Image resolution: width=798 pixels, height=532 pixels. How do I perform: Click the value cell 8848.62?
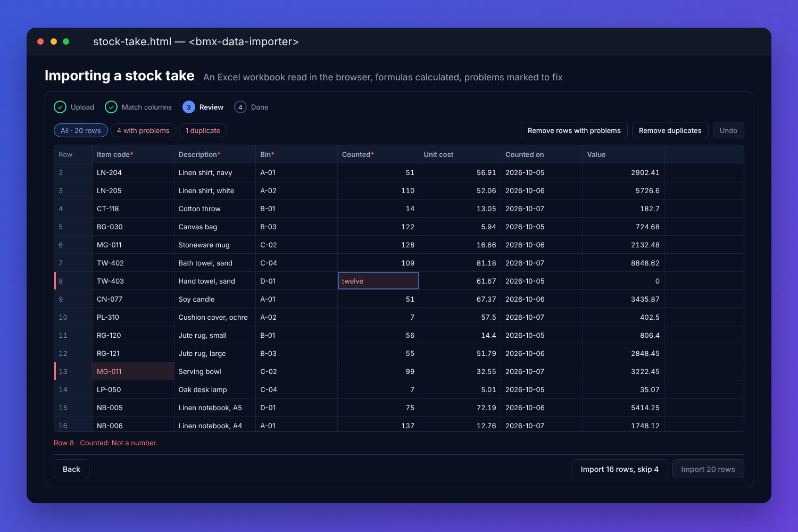click(x=624, y=263)
